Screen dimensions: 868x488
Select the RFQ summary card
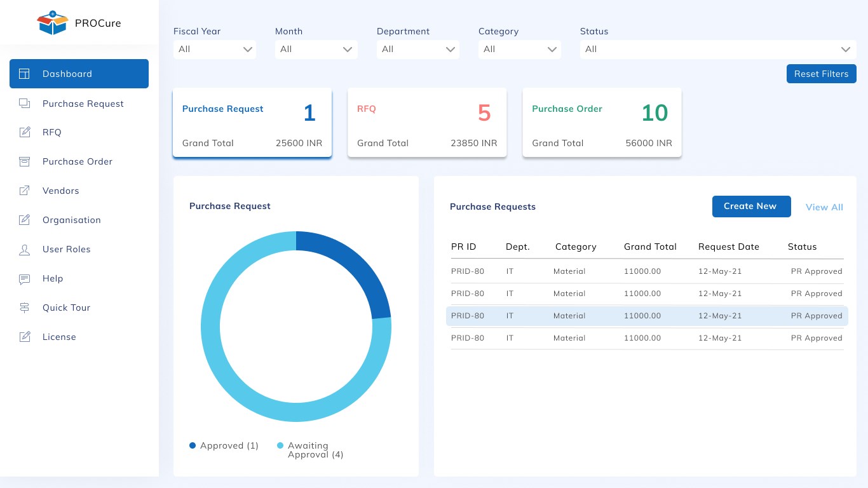[427, 123]
